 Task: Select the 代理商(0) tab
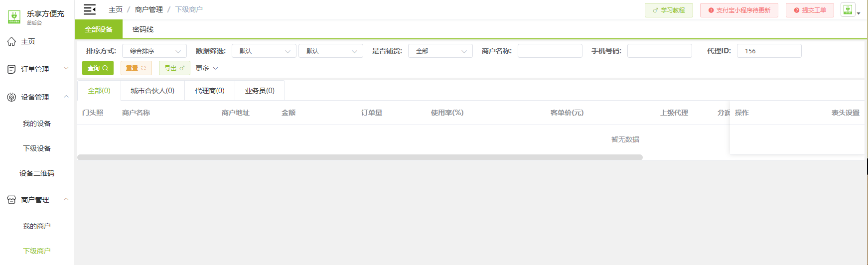[x=210, y=91]
